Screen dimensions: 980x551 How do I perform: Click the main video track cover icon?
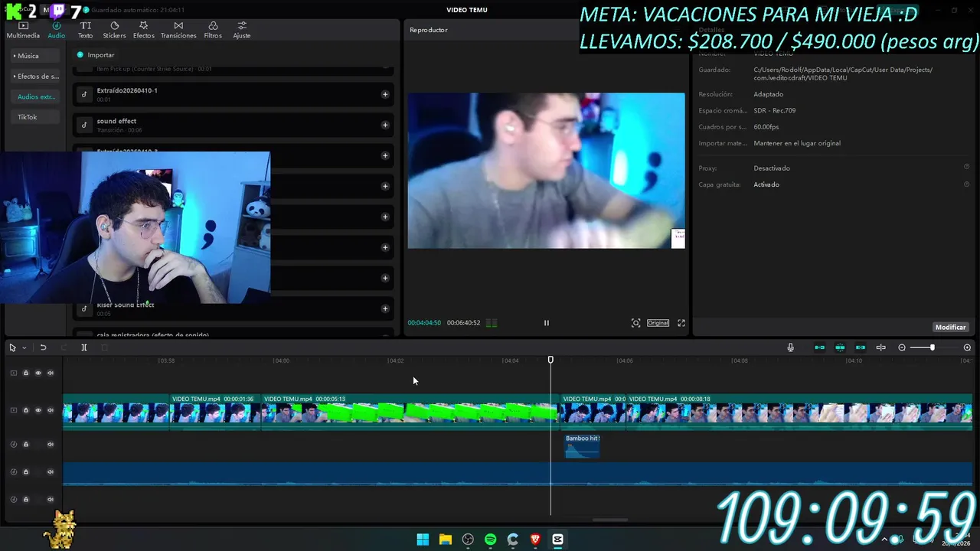[x=13, y=410]
